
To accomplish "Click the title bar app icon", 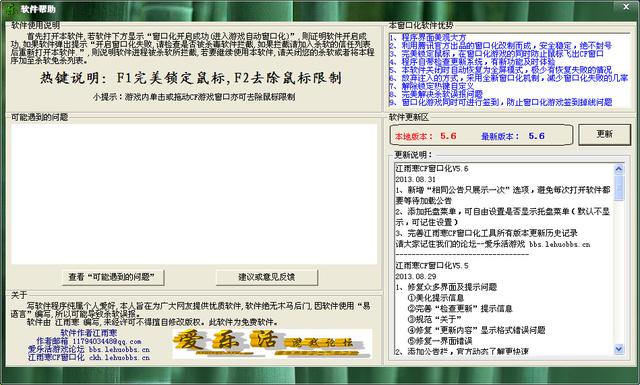I will (12, 9).
